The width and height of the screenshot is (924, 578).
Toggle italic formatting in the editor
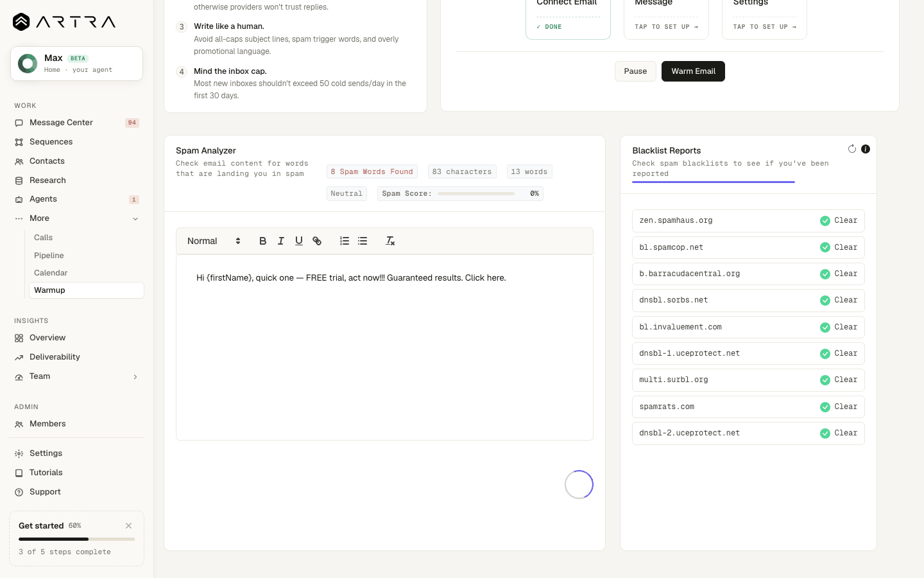coord(280,241)
